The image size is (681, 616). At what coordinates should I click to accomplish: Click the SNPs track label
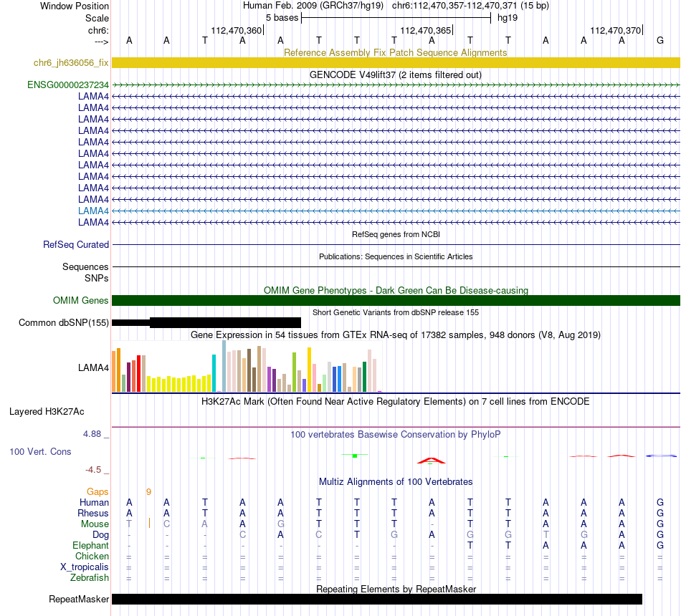[x=97, y=278]
